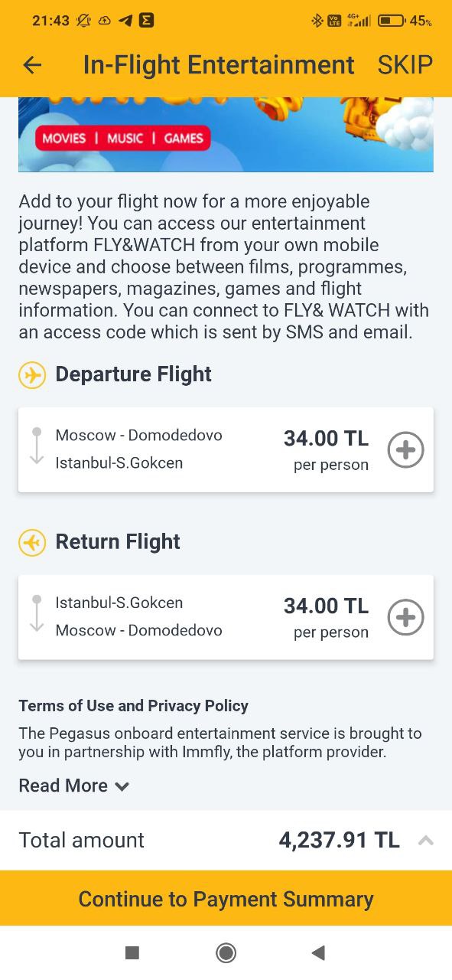Add entertainment to Istanbul–Moscow return flight
This screenshot has height=980, width=452.
405,617
